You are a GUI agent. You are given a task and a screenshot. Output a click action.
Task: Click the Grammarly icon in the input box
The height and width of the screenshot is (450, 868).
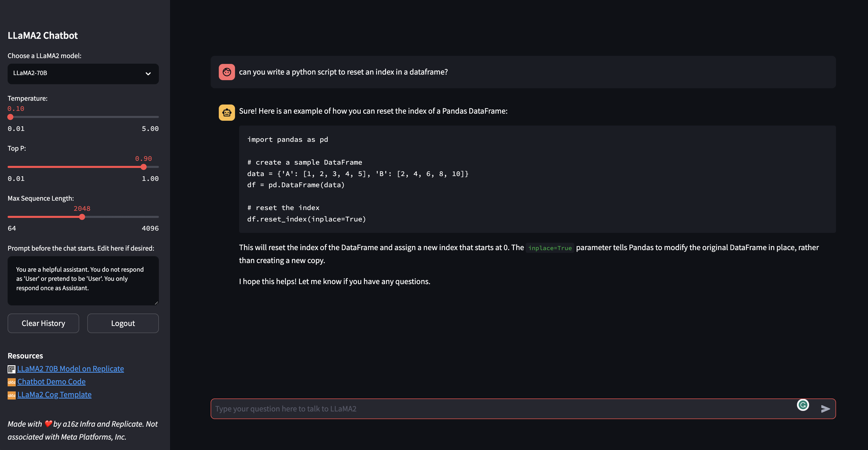pos(803,405)
